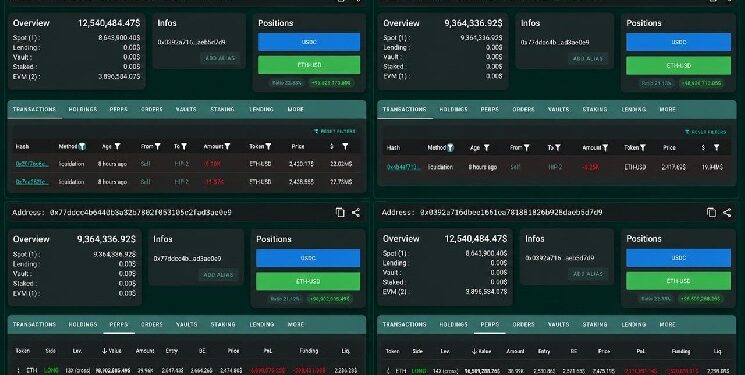The height and width of the screenshot is (375, 745).
Task: Select USDC position in 0x77dd transactions panel
Action: tap(678, 42)
